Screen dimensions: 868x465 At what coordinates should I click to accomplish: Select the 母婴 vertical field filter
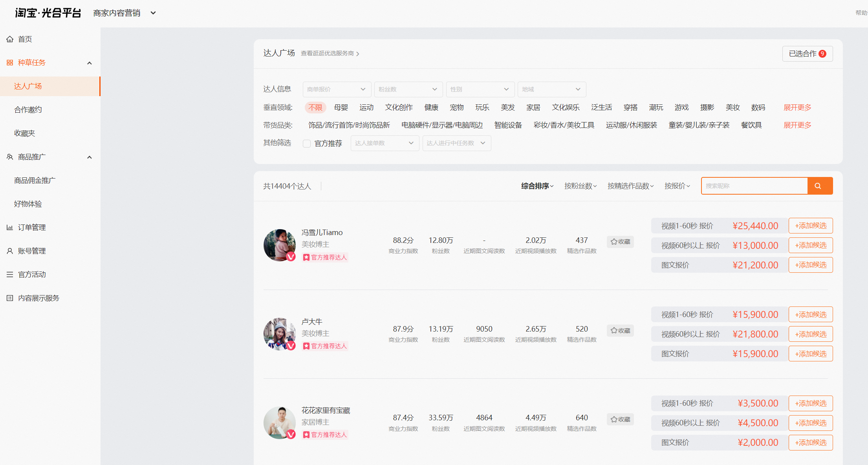pyautogui.click(x=341, y=108)
